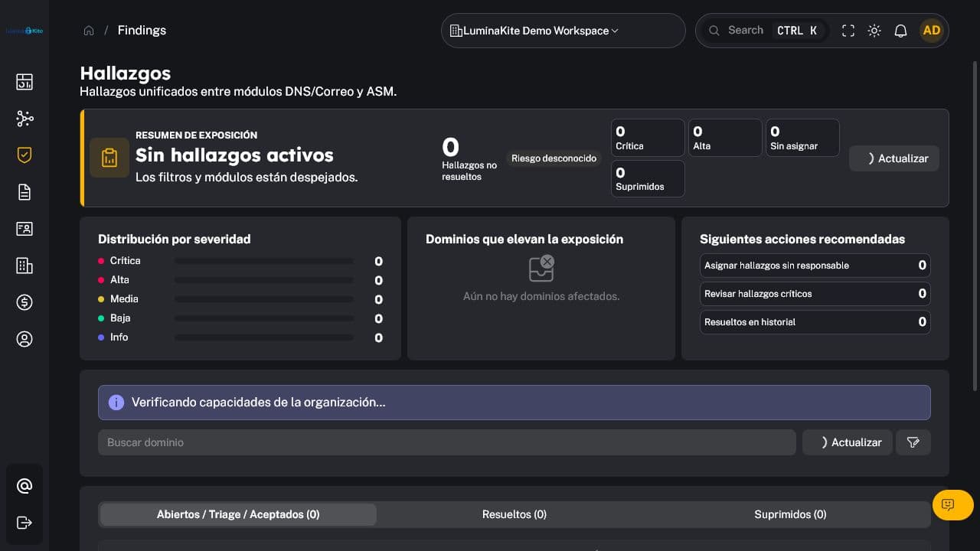
Task: Click Asignar hallazgos sin responsable action
Action: tap(815, 266)
